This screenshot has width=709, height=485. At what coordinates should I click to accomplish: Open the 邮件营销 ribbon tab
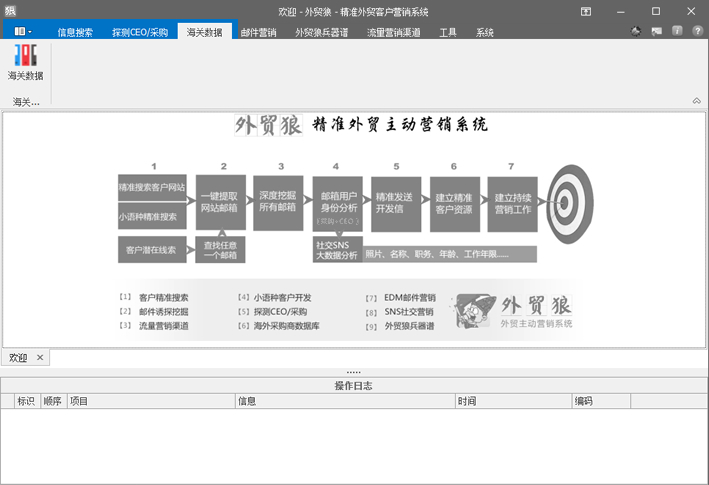pyautogui.click(x=259, y=32)
